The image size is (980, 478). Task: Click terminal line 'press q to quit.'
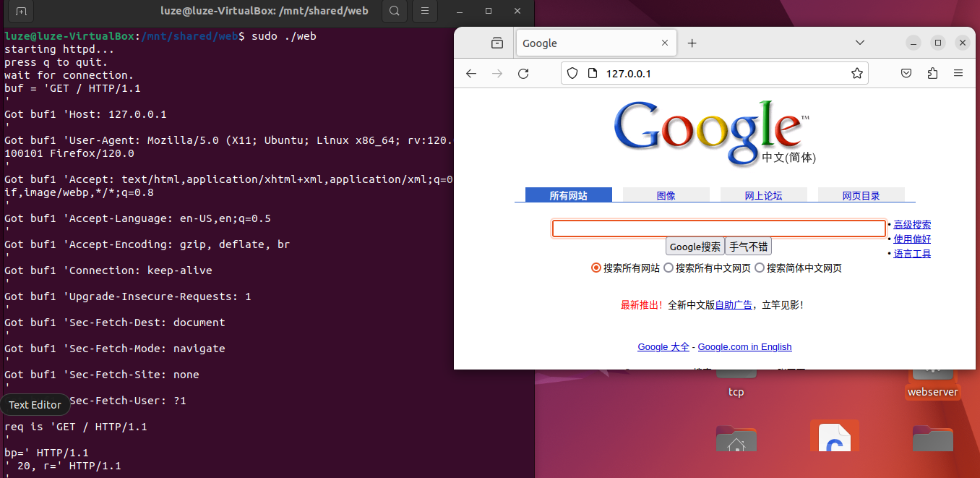[x=56, y=62]
